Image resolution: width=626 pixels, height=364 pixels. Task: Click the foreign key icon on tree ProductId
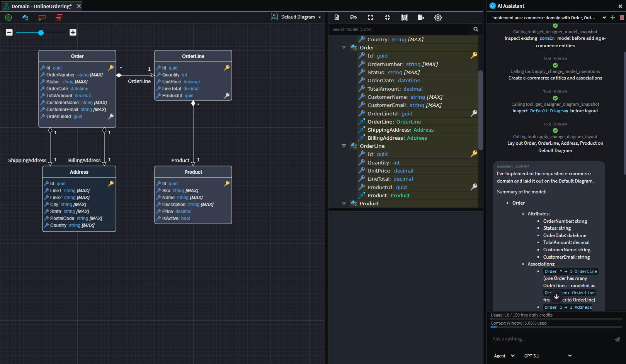point(474,187)
